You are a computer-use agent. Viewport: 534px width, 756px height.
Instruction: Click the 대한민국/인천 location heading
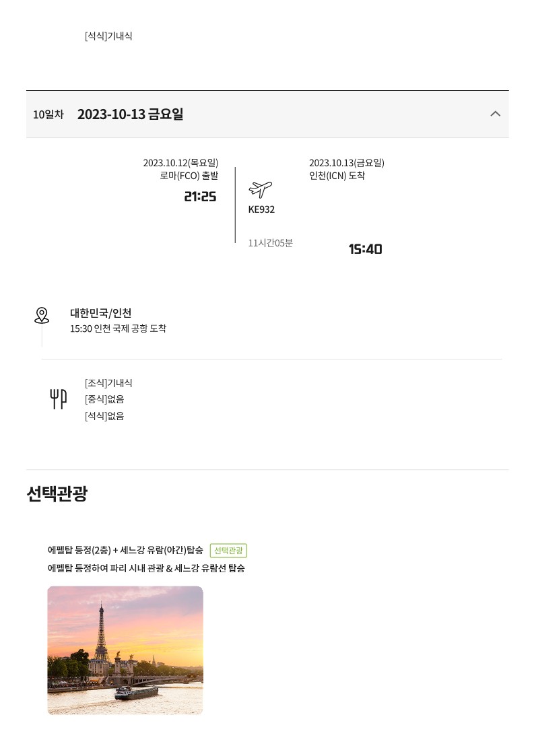pos(101,313)
